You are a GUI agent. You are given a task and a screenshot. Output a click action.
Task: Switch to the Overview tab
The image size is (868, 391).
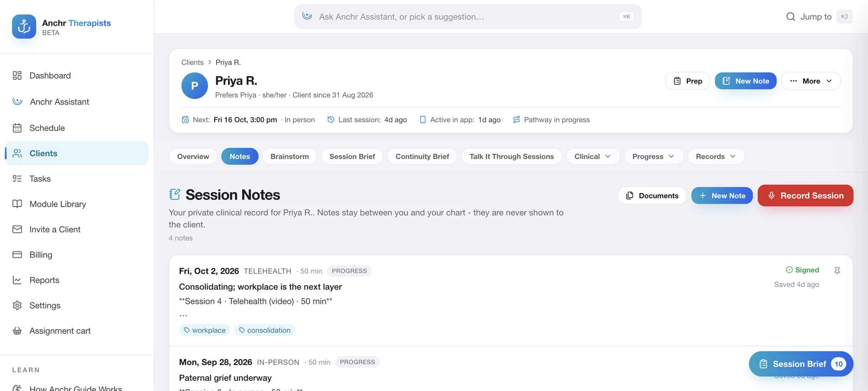pyautogui.click(x=193, y=156)
